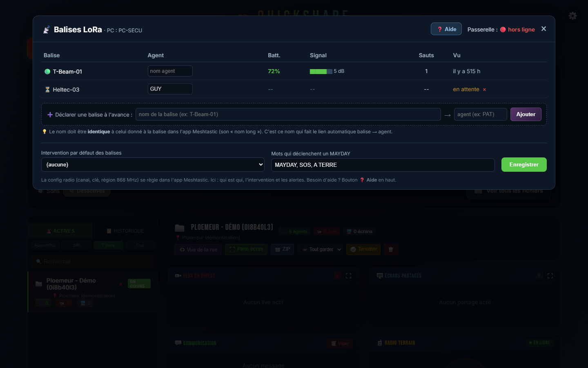Image resolution: width=588 pixels, height=368 pixels.
Task: Save settings with the Enregistrer button
Action: pyautogui.click(x=524, y=165)
